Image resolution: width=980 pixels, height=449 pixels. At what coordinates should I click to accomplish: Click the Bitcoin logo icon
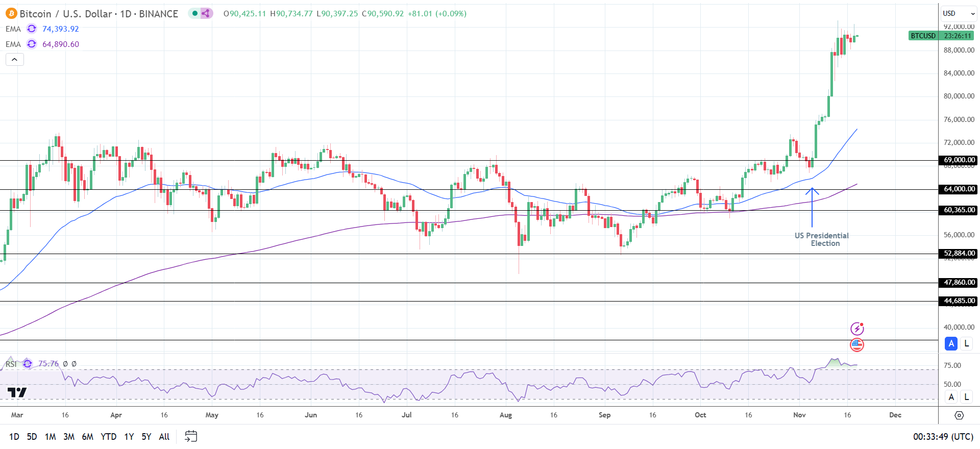11,14
